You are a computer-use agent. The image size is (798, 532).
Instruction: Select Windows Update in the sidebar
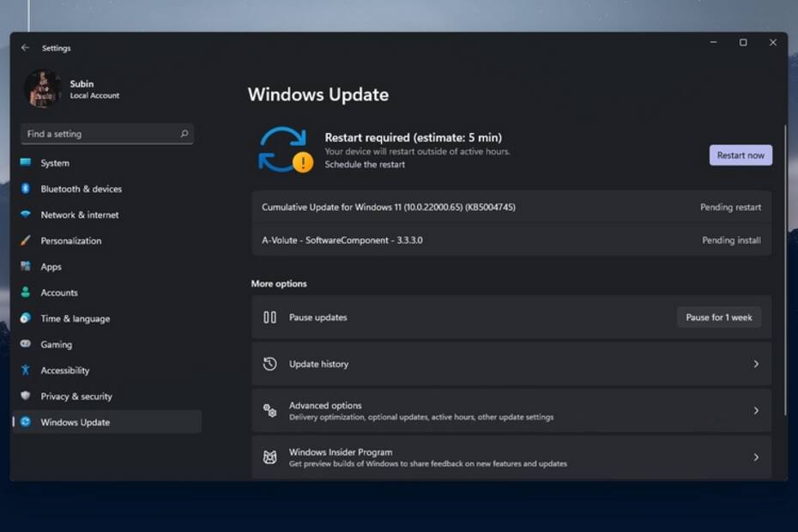click(107, 422)
